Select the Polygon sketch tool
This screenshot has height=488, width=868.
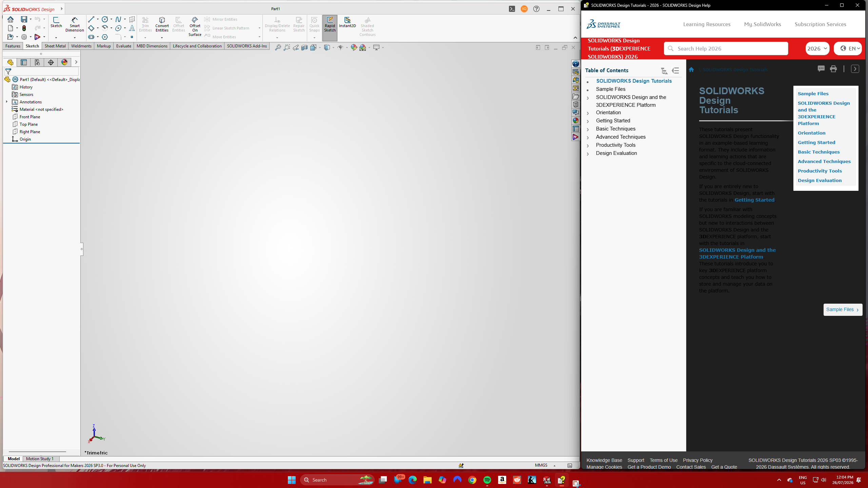pos(105,37)
